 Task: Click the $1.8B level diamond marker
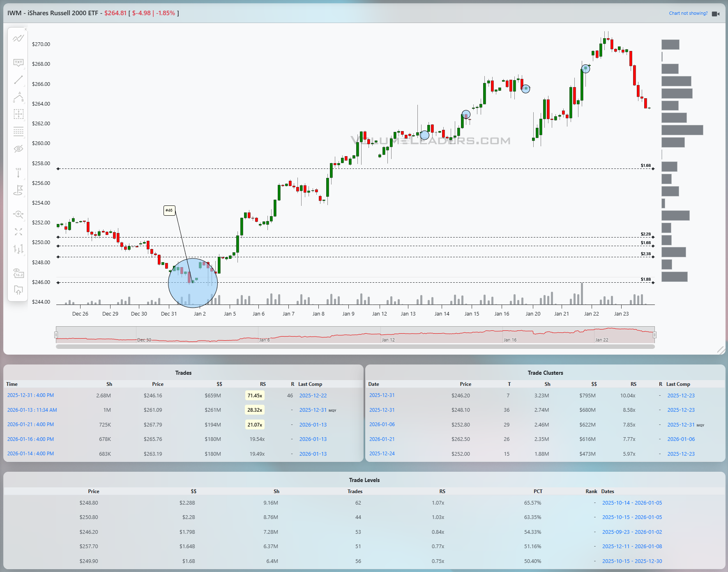click(653, 283)
